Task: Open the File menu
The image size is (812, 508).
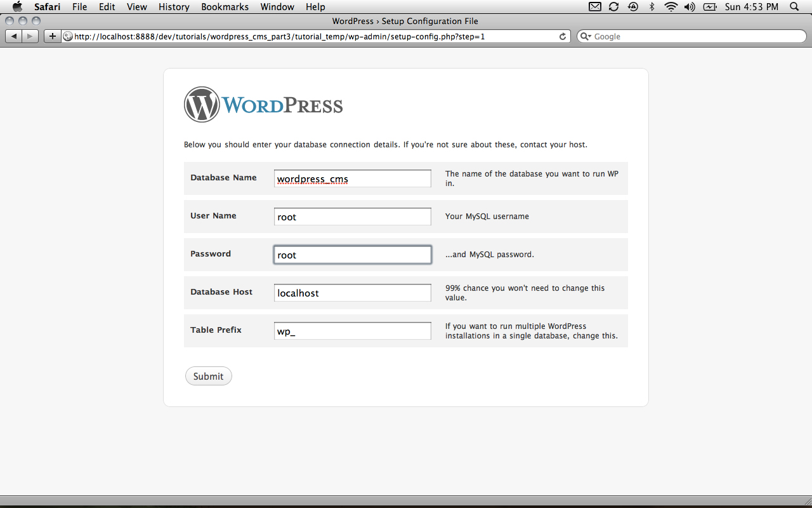Action: (x=79, y=7)
